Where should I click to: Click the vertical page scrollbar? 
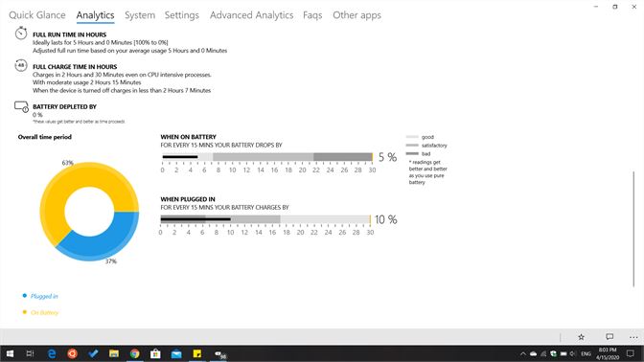pyautogui.click(x=632, y=229)
